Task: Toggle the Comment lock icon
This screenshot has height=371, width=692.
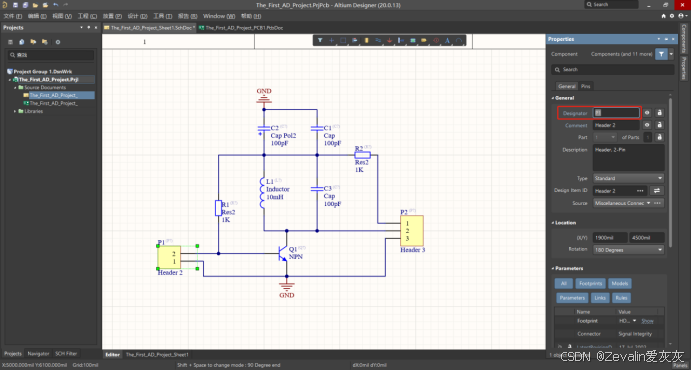Action: 659,125
